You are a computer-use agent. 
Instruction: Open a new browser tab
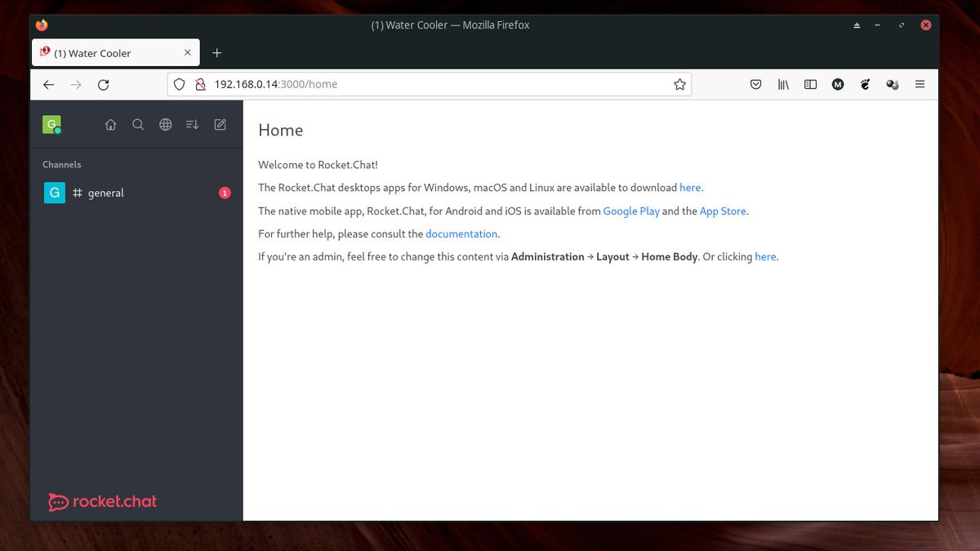217,52
